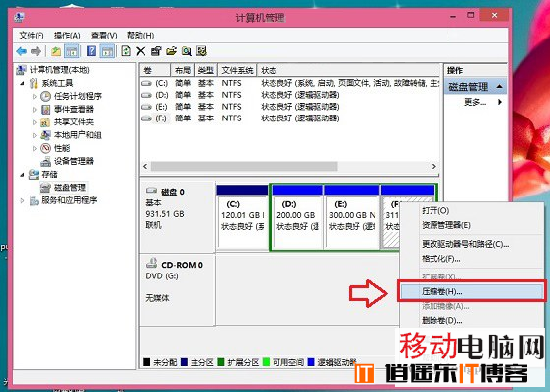Click the Properties toolbar icon

(x=156, y=52)
